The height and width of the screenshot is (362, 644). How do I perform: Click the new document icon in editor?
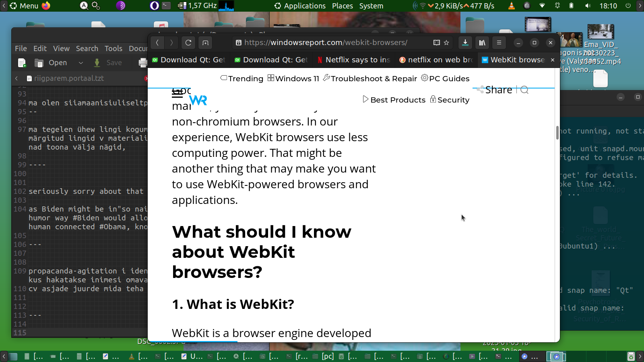[x=22, y=63]
